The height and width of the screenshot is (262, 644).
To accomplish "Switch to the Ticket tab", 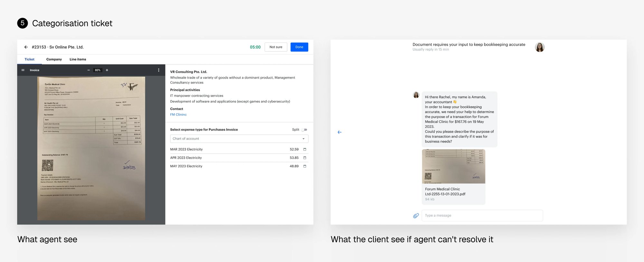I will (29, 59).
